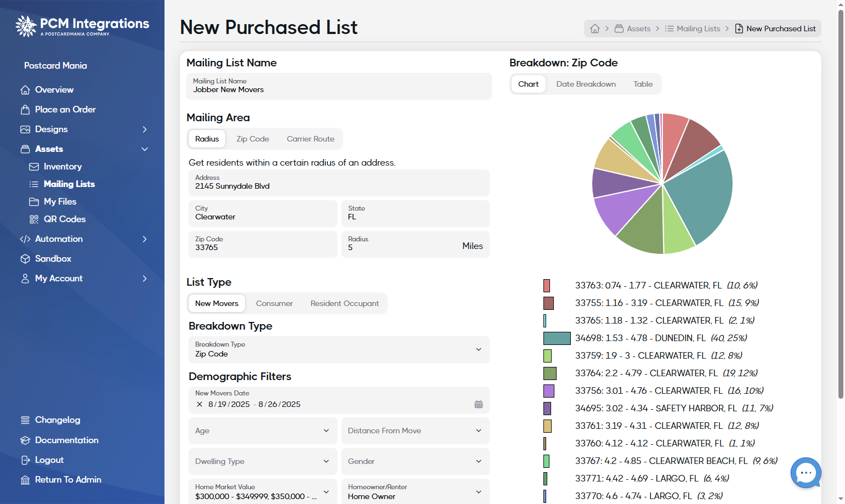Click the PCM Integrations logo
The width and height of the screenshot is (845, 504).
point(82,26)
